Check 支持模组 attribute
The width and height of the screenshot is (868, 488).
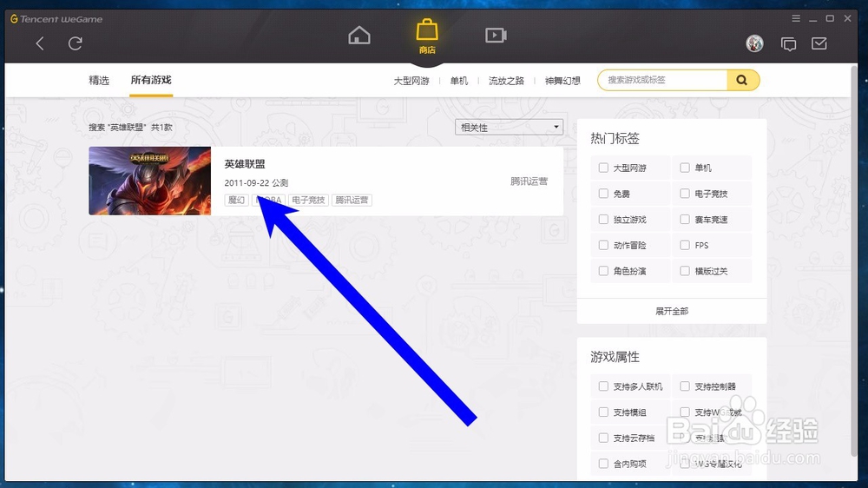coord(603,412)
